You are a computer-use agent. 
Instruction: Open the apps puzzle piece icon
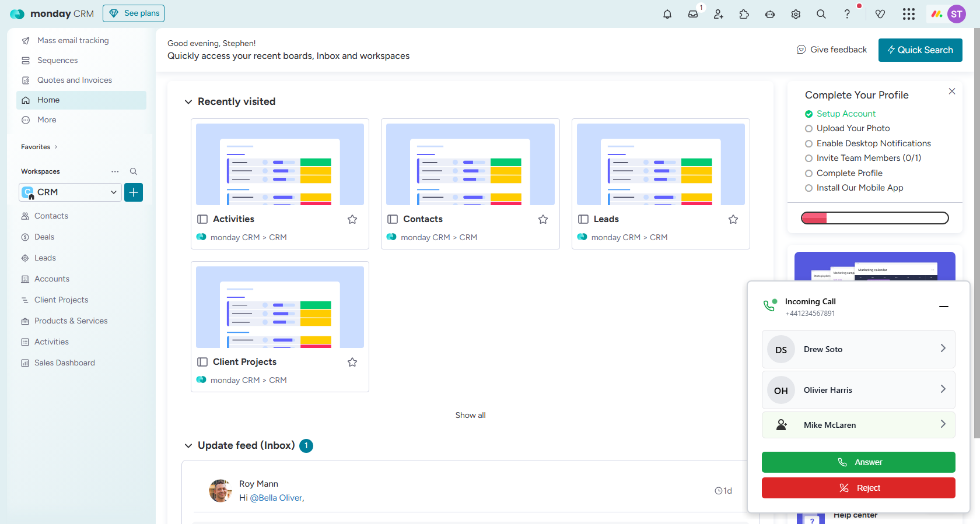click(744, 14)
